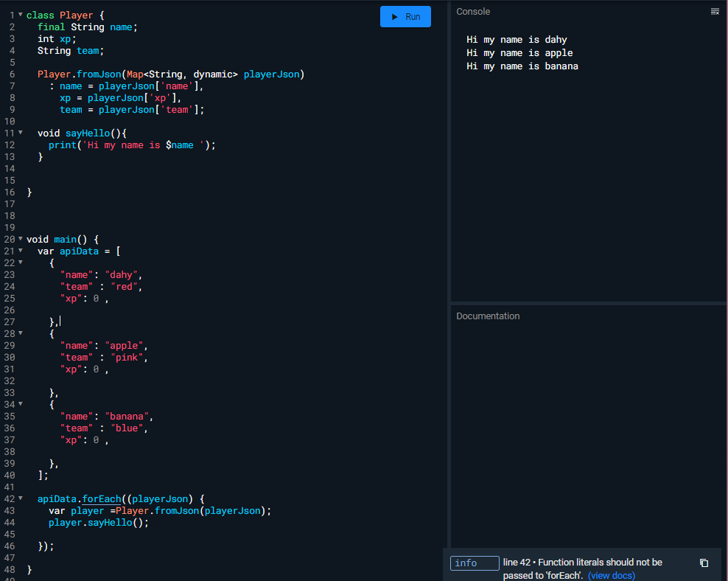Image resolution: width=728 pixels, height=581 pixels.
Task: Run the Dart code
Action: 405,17
